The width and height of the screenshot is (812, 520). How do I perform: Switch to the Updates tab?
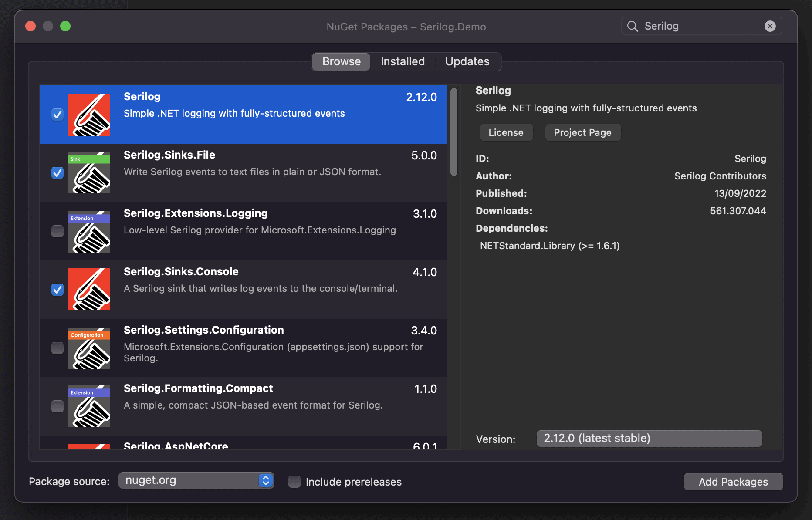[x=467, y=61]
